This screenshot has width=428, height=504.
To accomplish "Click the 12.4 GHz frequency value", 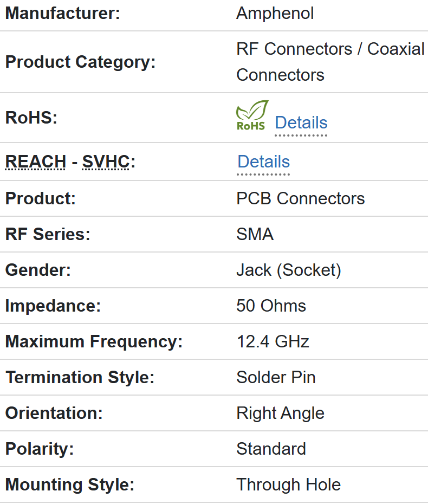I will (x=273, y=341).
